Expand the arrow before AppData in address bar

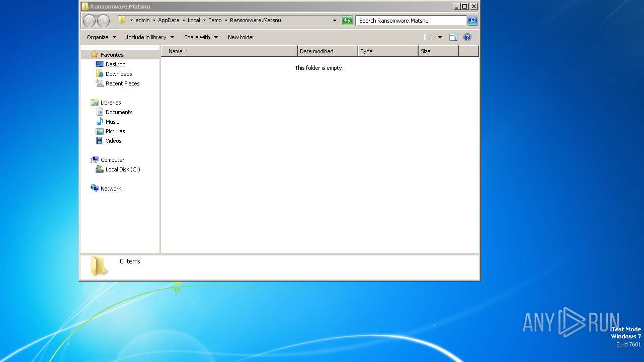[x=154, y=21]
